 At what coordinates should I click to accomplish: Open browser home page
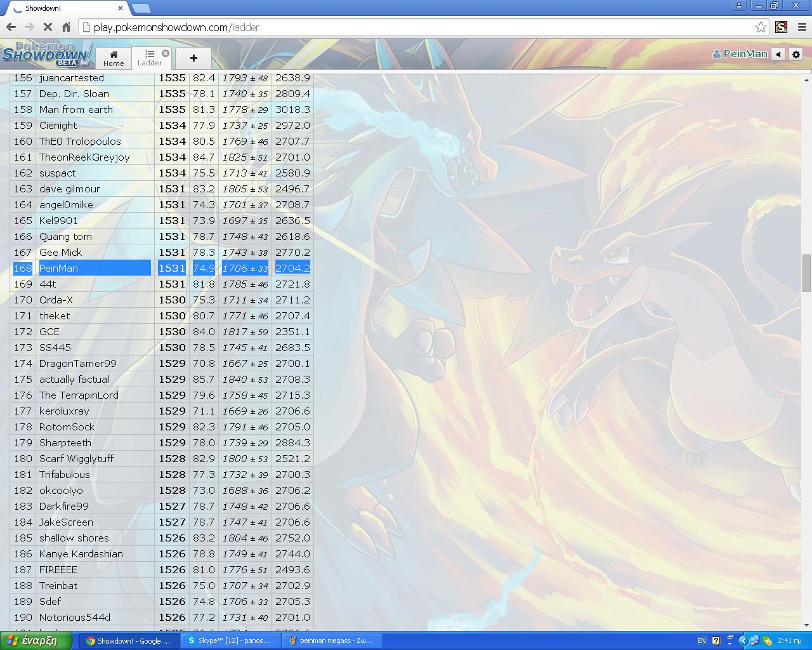coord(66,27)
